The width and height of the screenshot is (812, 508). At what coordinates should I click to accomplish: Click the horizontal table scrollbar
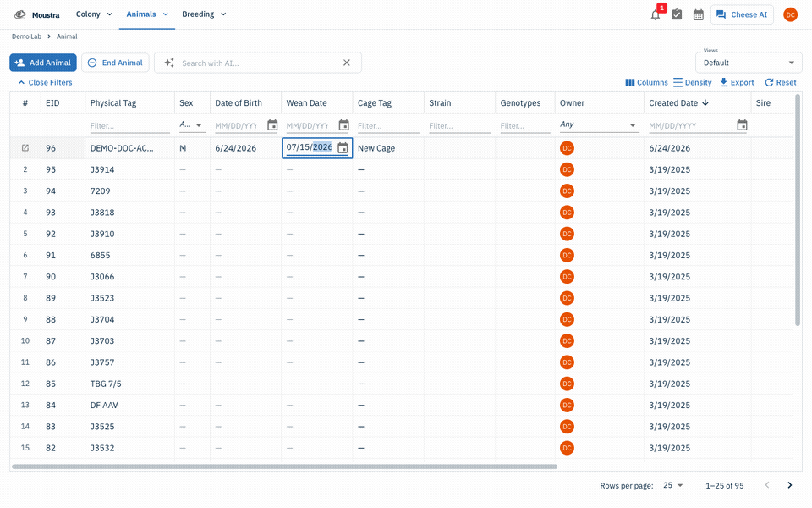click(284, 467)
